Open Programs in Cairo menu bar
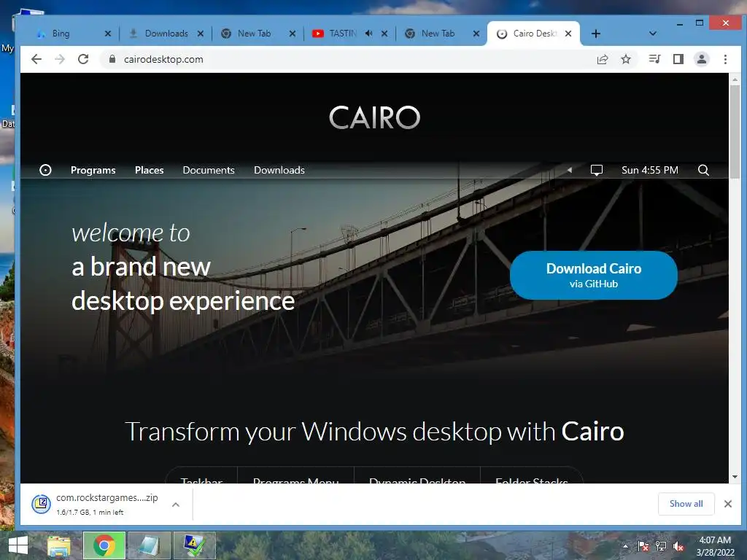Image resolution: width=747 pixels, height=560 pixels. 93,170
